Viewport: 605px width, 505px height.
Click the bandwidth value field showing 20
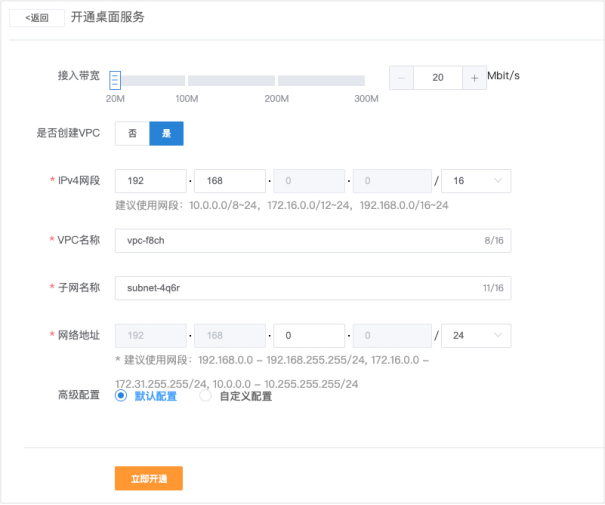point(437,79)
